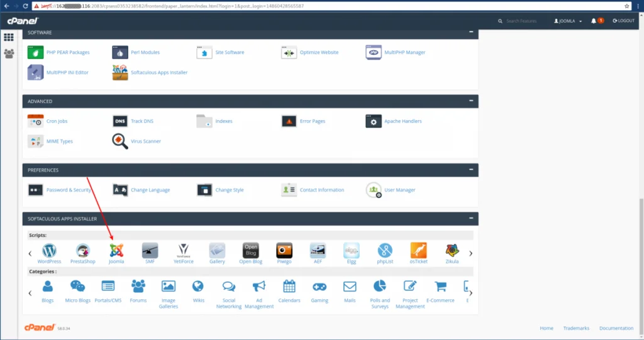The width and height of the screenshot is (644, 340).
Task: Select YetiForce script icon
Action: tap(184, 251)
